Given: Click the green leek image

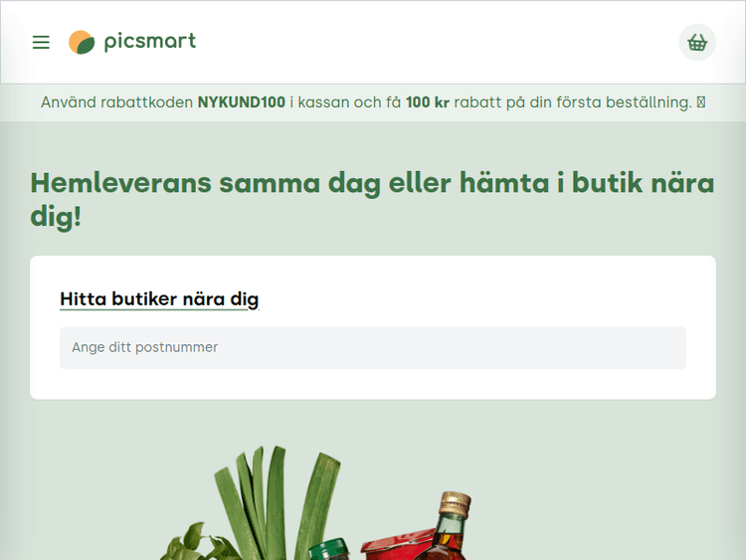Looking at the screenshot, I should coord(279,503).
